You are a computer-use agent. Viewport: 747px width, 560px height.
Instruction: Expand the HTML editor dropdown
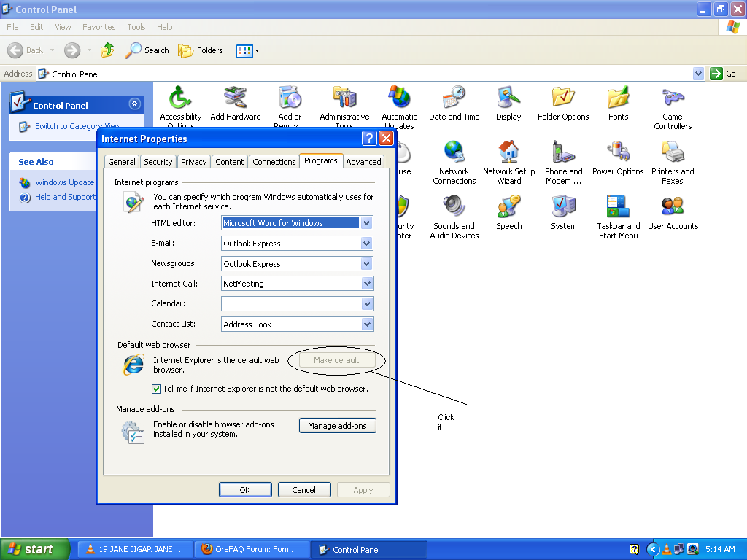click(366, 223)
